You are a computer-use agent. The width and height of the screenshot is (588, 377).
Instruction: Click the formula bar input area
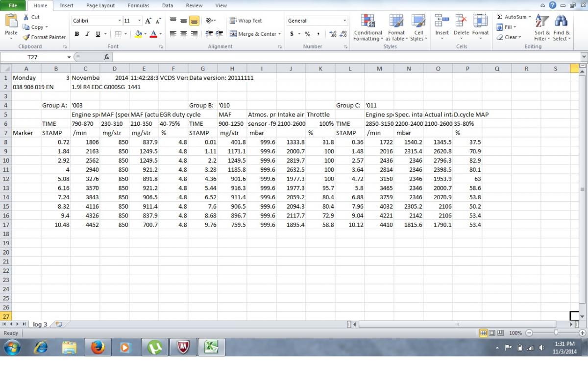click(346, 57)
